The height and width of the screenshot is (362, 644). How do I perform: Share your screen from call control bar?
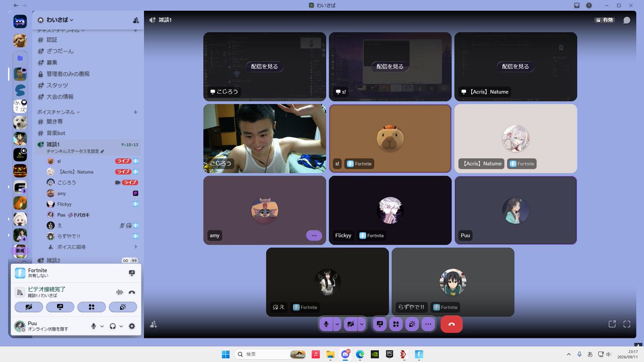(x=380, y=324)
